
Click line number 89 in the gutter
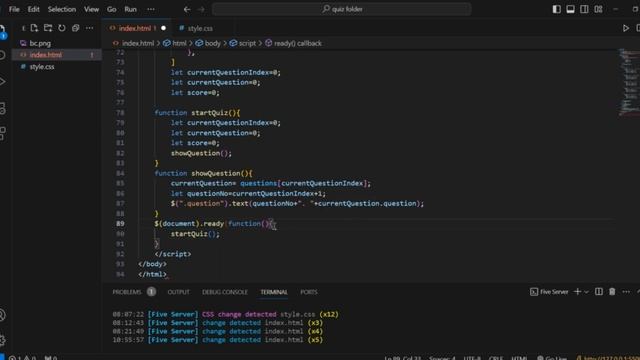click(x=120, y=224)
